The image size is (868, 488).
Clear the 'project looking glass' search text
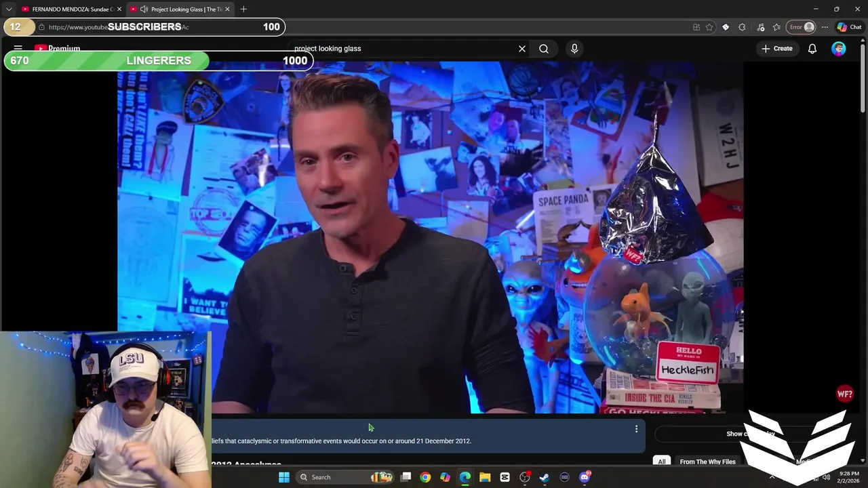522,49
